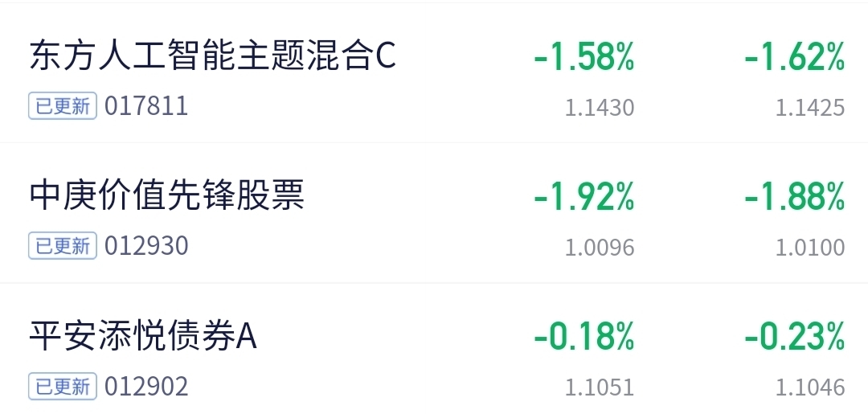Tap the -1.92% change value
This screenshot has width=868, height=414.
pos(584,197)
